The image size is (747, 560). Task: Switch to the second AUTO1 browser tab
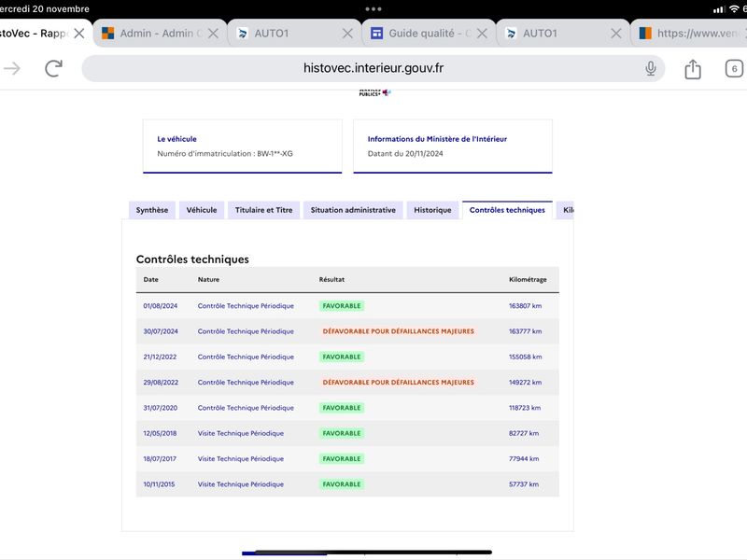563,34
